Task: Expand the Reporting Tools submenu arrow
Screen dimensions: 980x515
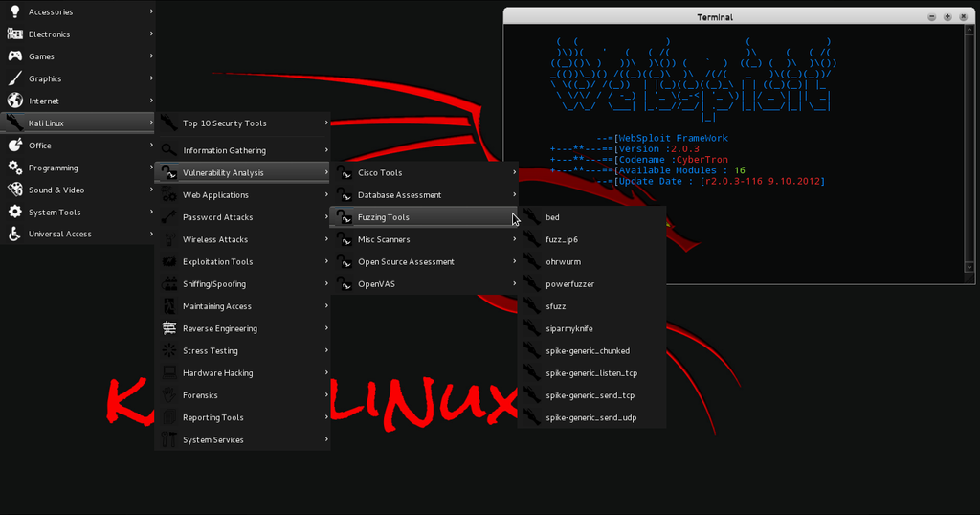Action: 326,417
